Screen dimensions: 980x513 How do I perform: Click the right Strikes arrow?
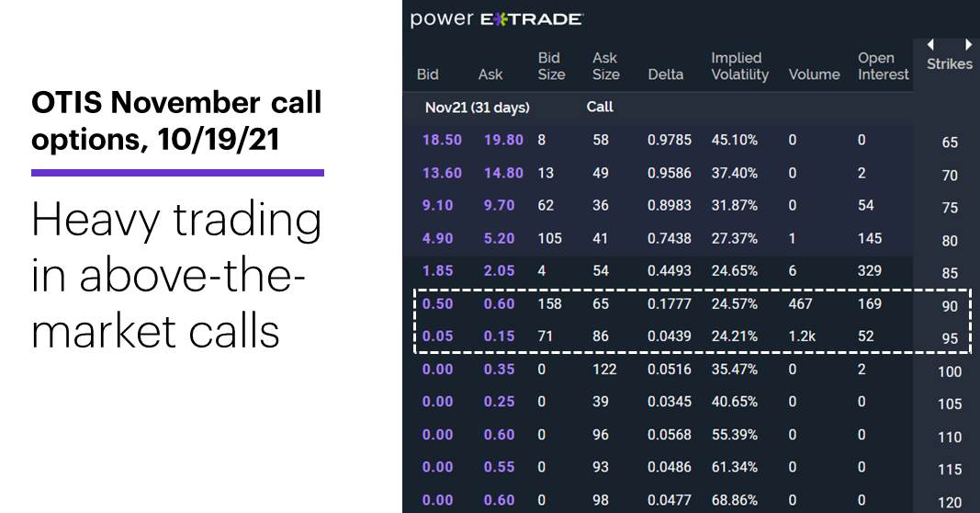pos(968,44)
